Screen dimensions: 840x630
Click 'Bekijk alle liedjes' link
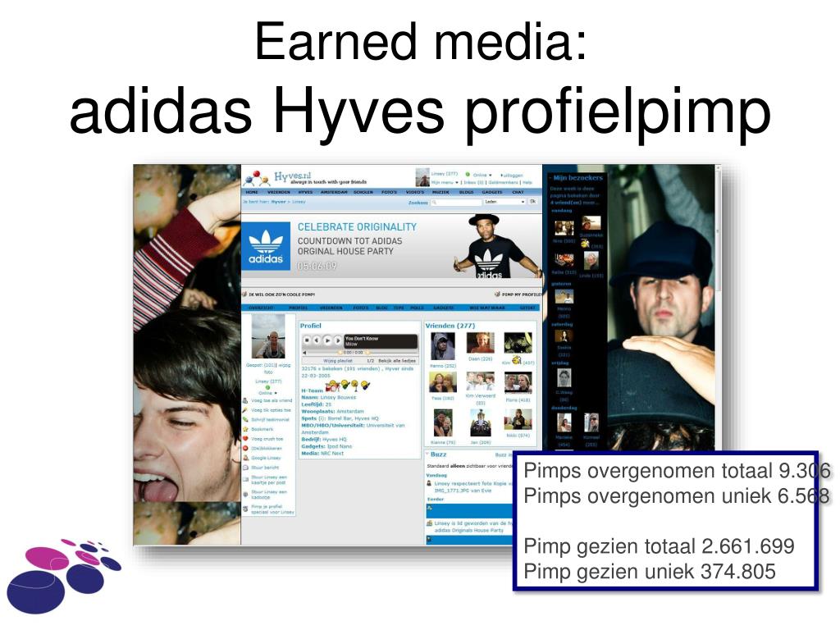(397, 361)
